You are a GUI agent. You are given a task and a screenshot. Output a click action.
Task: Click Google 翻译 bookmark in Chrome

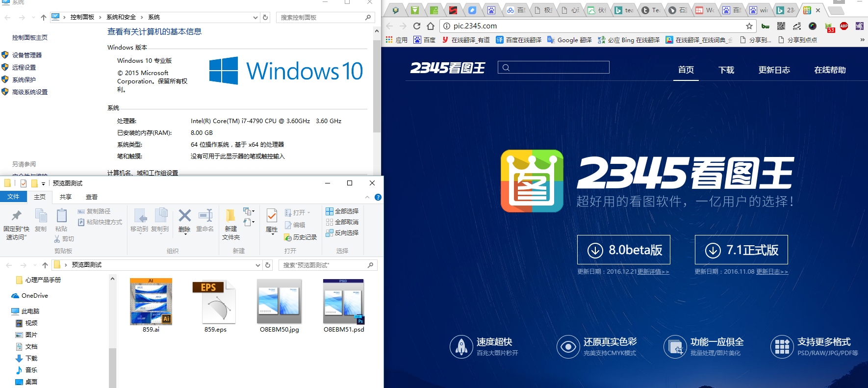(569, 40)
